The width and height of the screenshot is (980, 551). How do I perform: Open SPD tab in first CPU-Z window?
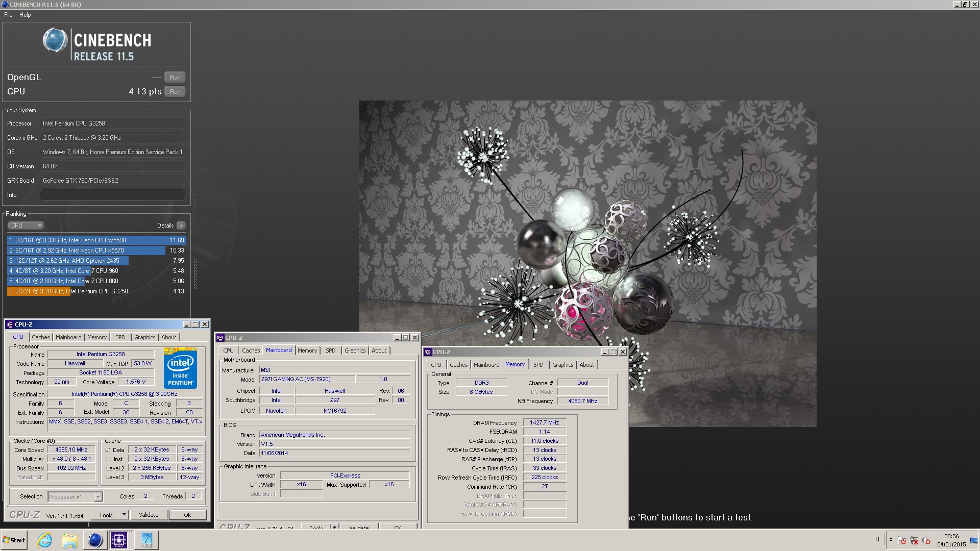point(120,337)
